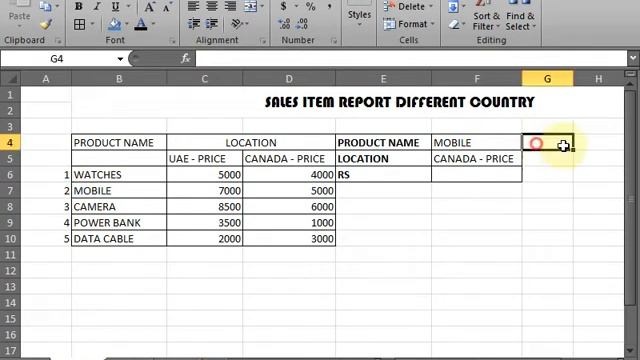
Task: Align text left
Action: click(x=193, y=6)
